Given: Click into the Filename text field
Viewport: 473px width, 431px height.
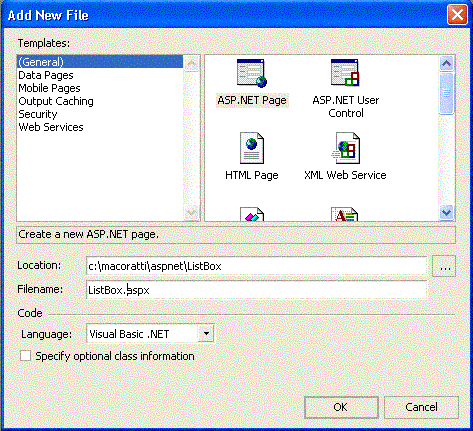Looking at the screenshot, I should pos(256,290).
